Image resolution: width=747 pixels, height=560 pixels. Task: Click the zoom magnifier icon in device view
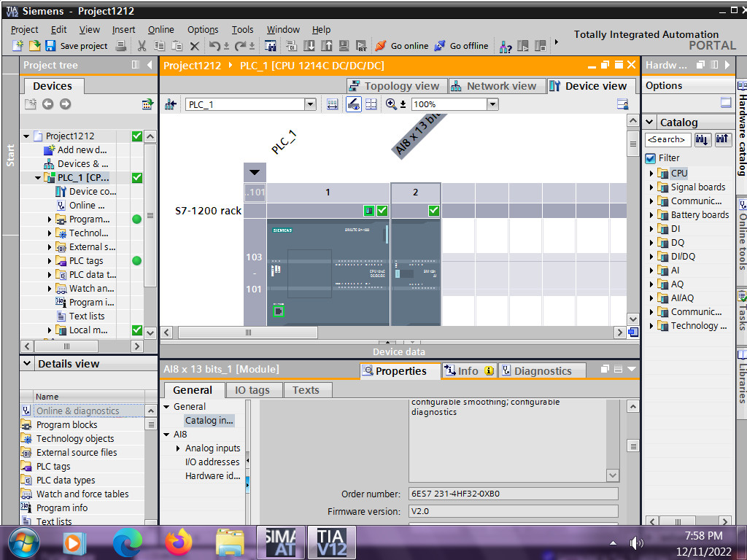[x=391, y=104]
